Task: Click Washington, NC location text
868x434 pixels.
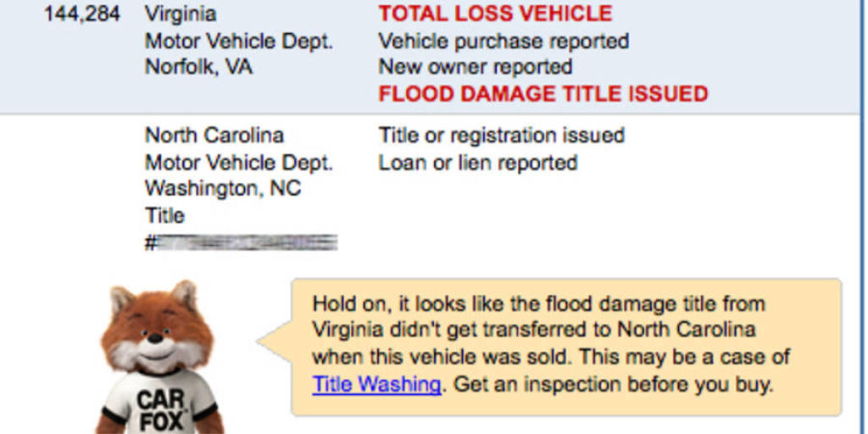Action: [x=223, y=189]
